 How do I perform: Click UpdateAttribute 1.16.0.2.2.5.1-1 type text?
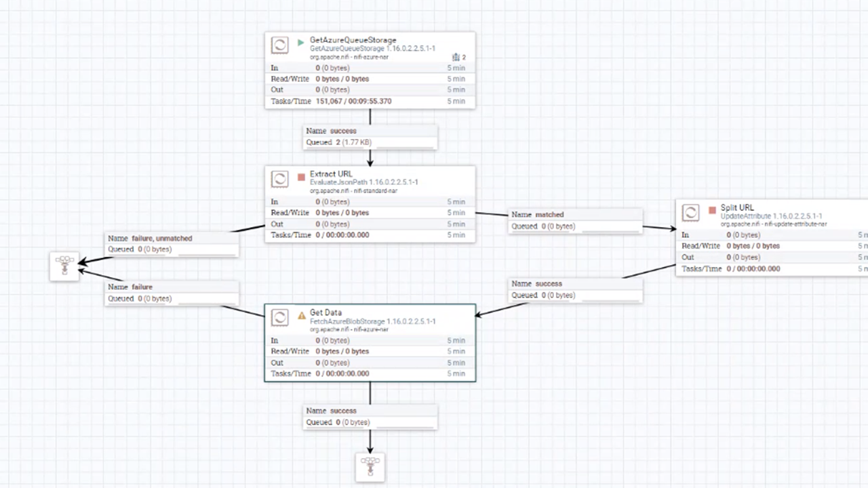772,216
